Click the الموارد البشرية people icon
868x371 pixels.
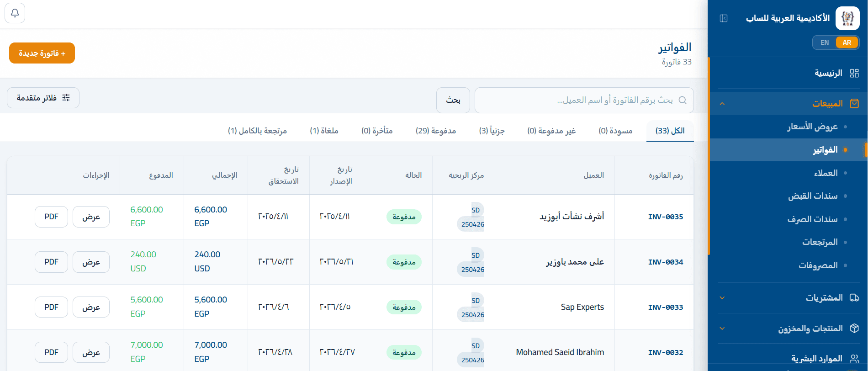[854, 359]
